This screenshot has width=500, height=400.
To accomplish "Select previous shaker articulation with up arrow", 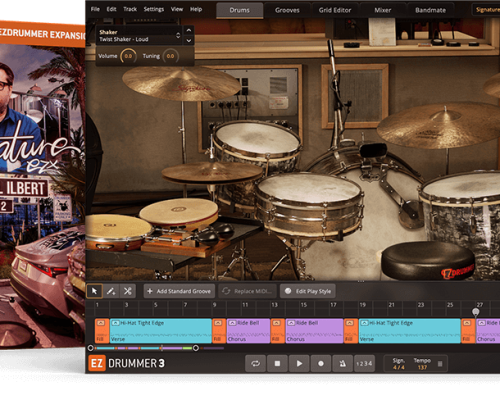I will (x=189, y=30).
